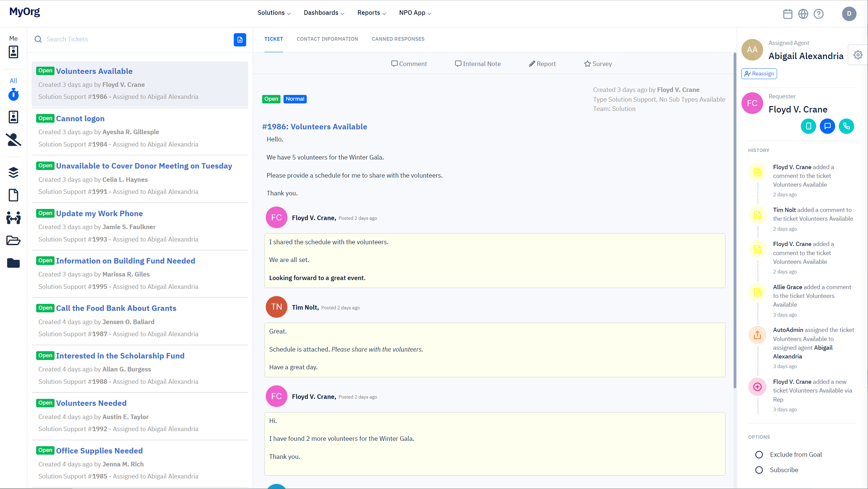
Task: Click the globe language icon
Action: (x=803, y=14)
